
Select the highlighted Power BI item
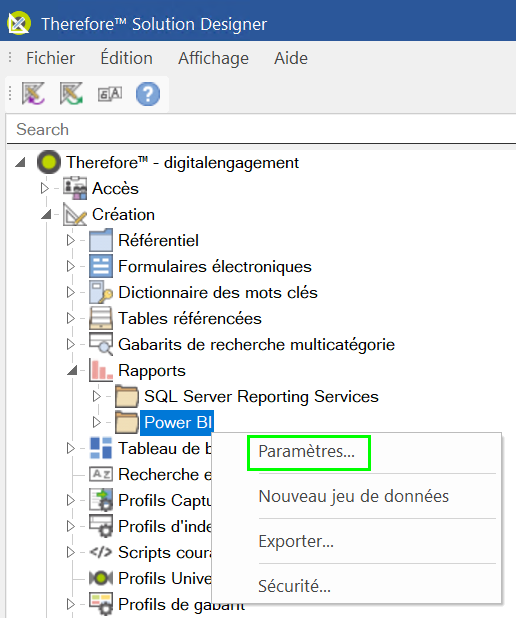(177, 423)
